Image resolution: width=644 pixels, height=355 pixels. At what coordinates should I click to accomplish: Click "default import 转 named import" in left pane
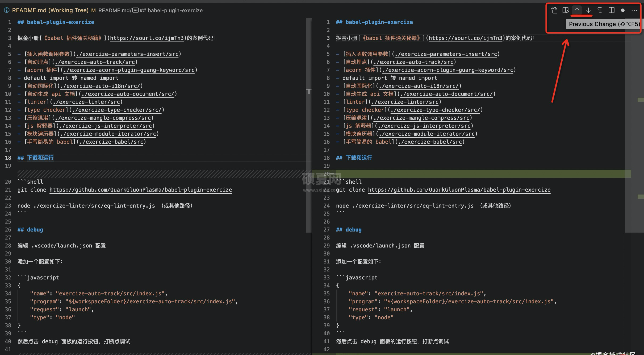71,78
